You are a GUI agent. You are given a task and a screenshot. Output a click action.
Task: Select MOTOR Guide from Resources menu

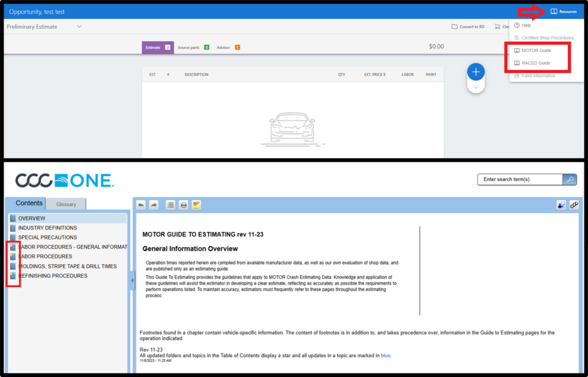point(536,51)
